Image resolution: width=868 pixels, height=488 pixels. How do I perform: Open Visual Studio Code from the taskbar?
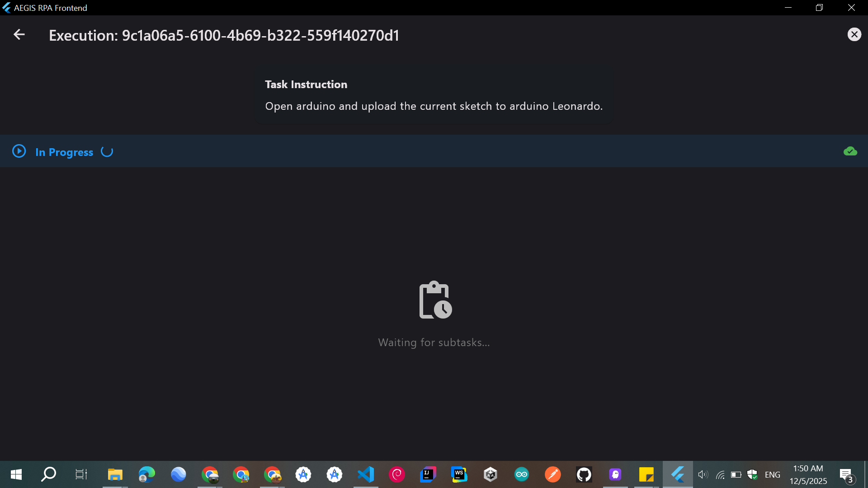pyautogui.click(x=365, y=474)
